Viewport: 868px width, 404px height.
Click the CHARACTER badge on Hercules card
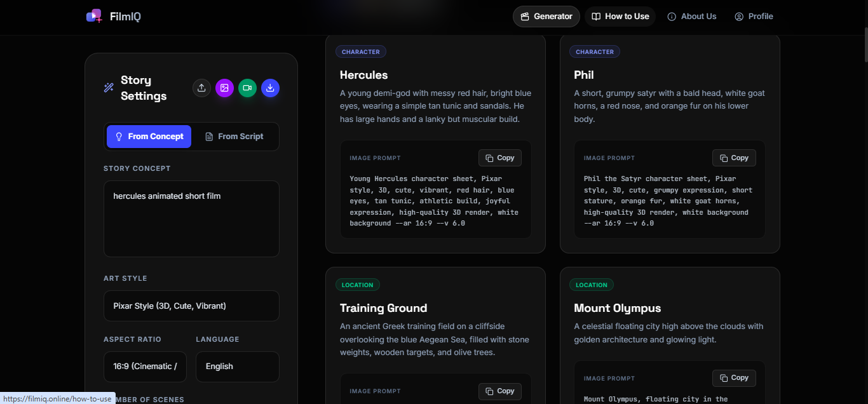361,52
